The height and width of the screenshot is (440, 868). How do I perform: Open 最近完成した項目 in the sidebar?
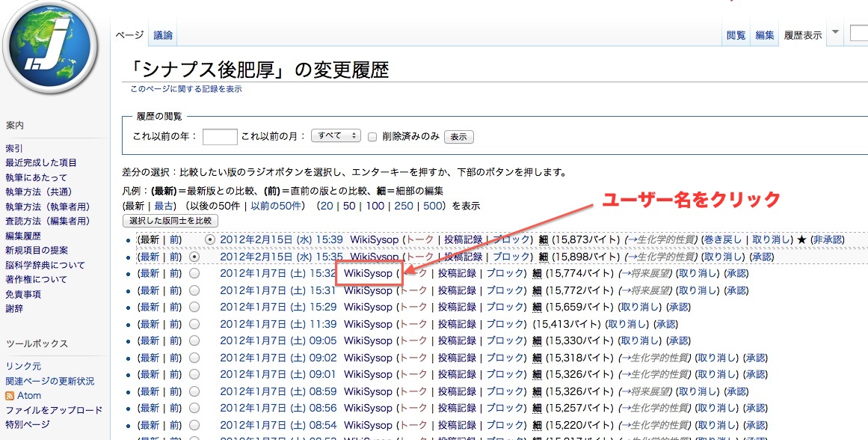pyautogui.click(x=41, y=163)
